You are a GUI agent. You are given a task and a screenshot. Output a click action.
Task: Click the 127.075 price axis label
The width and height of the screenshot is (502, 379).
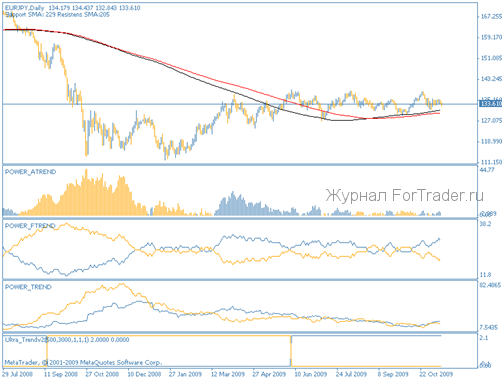coord(491,120)
